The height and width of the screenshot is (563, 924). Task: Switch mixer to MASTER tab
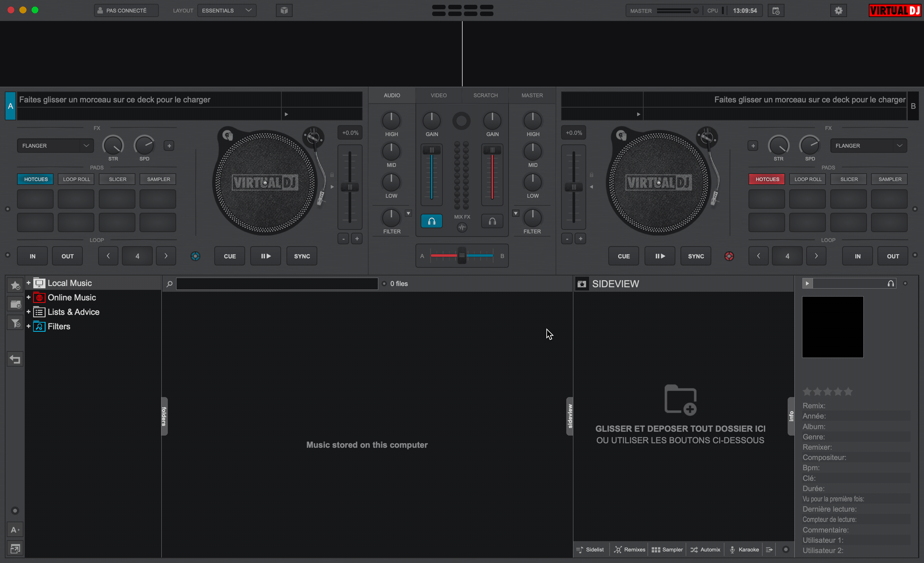click(532, 95)
